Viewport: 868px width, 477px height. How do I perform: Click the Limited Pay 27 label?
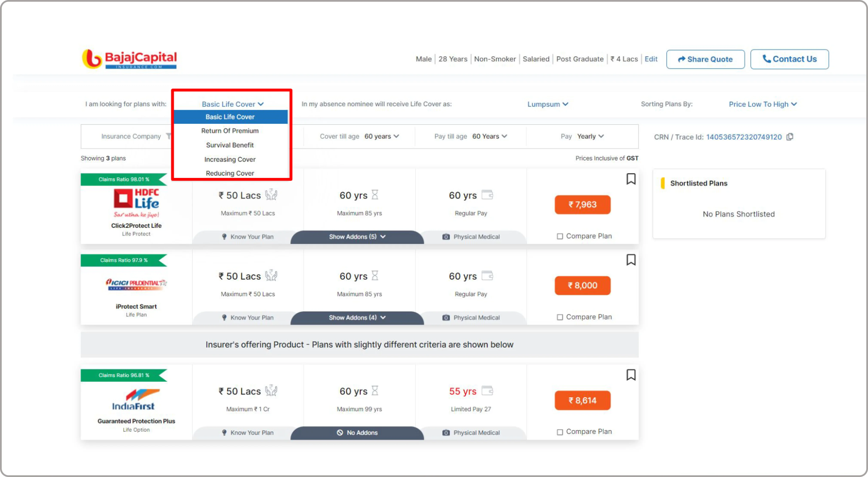(471, 409)
